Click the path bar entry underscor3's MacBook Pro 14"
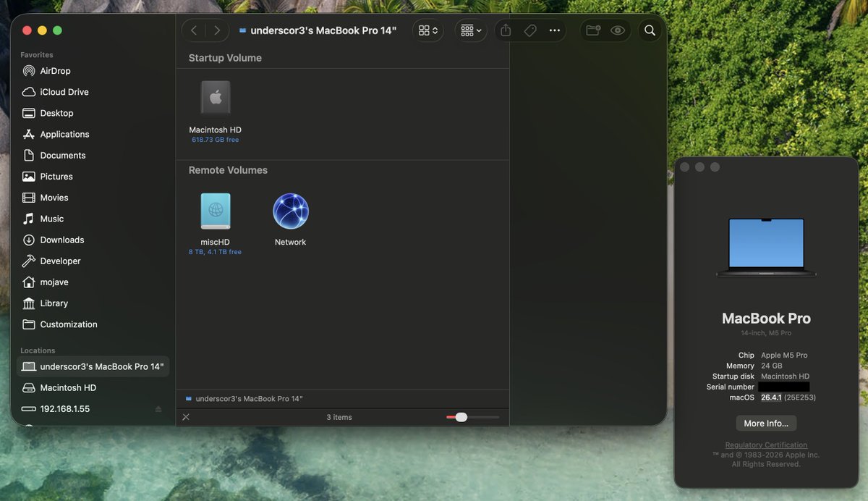This screenshot has height=501, width=868. tap(244, 398)
